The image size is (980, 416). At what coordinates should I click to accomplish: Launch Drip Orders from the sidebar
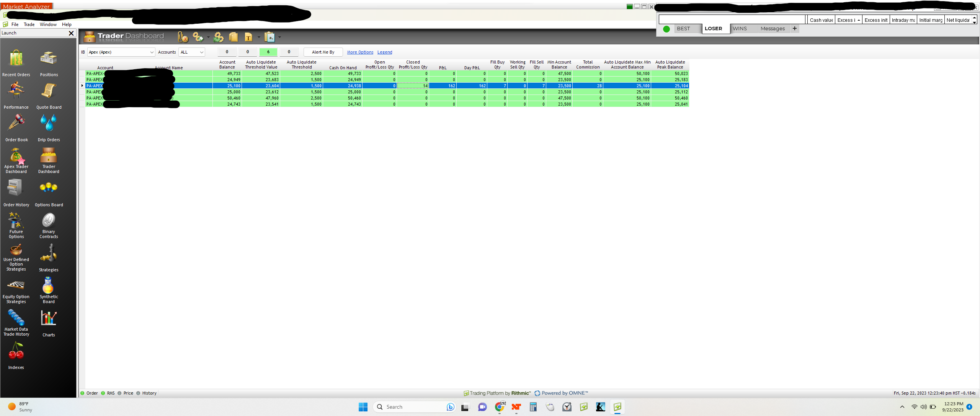[49, 128]
